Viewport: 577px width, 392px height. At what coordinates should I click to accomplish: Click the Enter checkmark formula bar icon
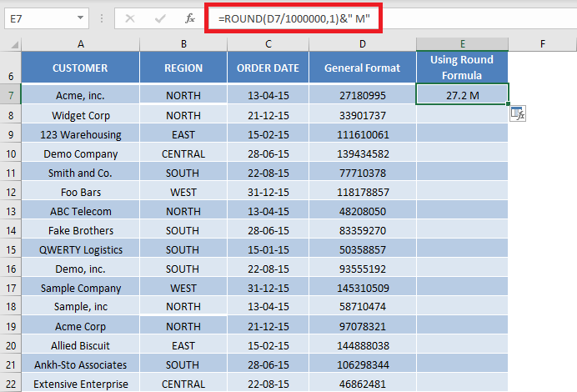pyautogui.click(x=160, y=18)
